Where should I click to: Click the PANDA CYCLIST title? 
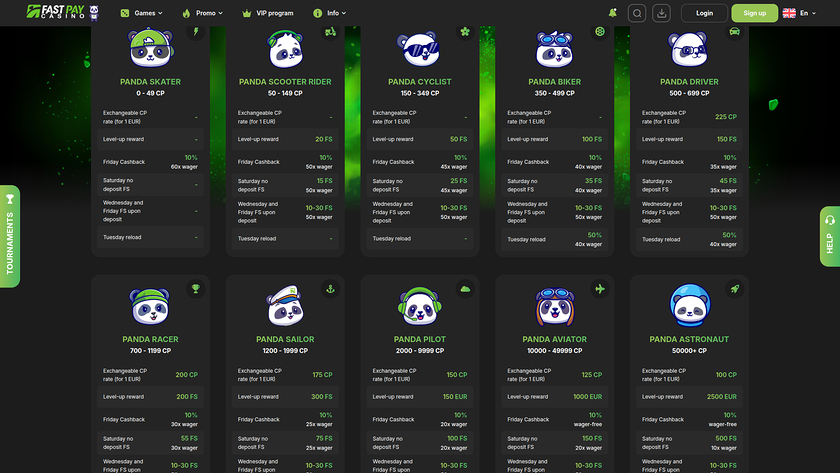pos(419,82)
